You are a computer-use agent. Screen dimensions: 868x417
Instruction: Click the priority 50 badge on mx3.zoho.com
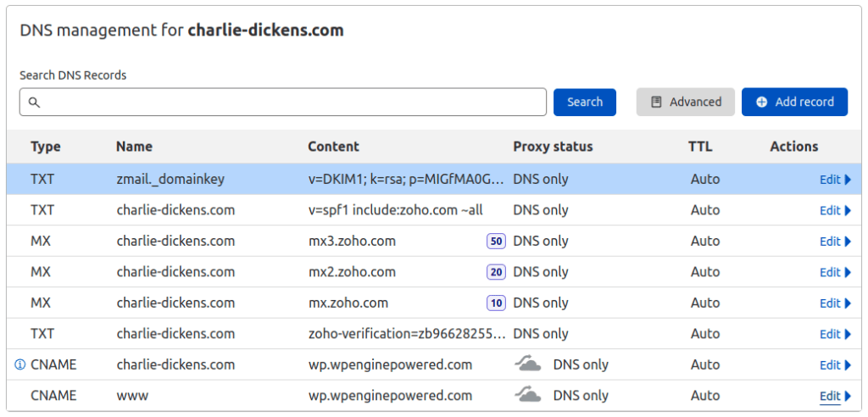click(496, 241)
